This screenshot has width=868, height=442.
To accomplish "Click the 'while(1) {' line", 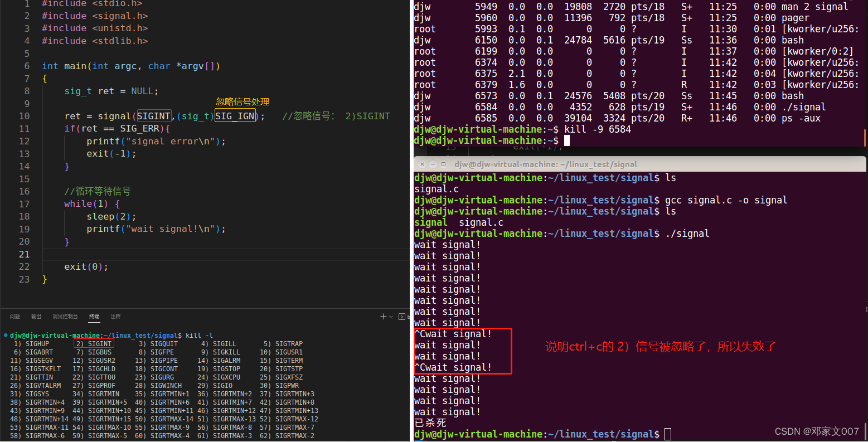I will 92,204.
